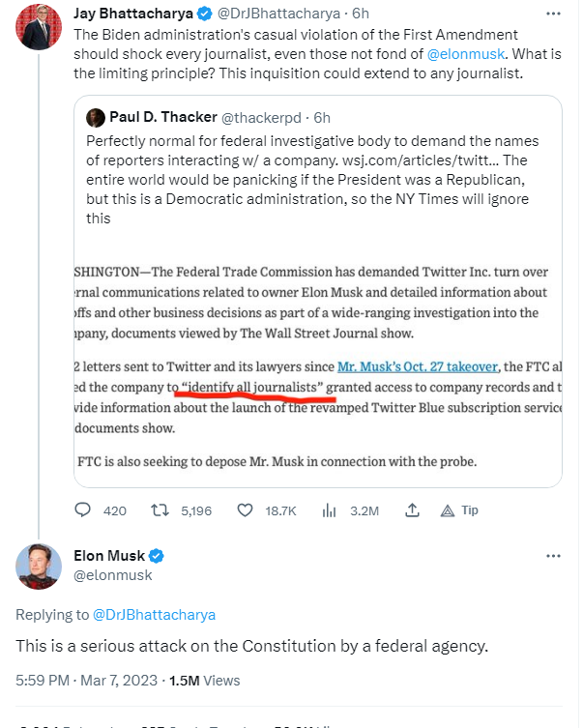This screenshot has height=728, width=583.
Task: Open more options for Jay's tweet
Action: point(553,15)
